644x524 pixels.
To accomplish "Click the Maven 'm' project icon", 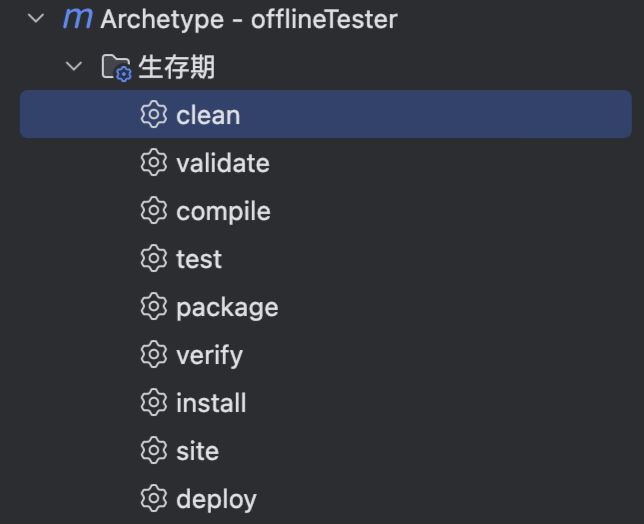I will (77, 19).
